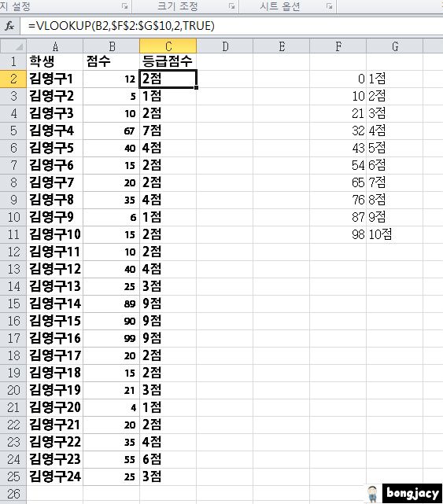Select the cell containing 김영구14
Viewport: 443px width, 504px height.
coord(55,304)
